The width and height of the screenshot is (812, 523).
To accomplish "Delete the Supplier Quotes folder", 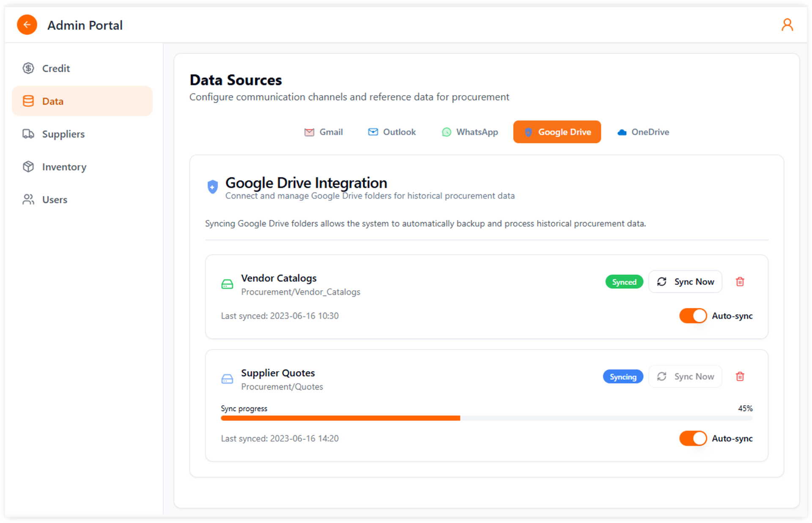I will coord(740,377).
